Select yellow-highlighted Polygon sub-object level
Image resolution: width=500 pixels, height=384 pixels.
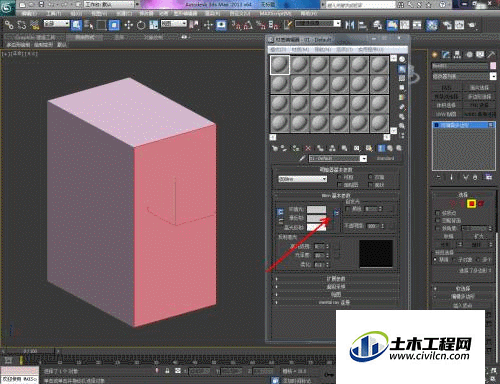coord(471,203)
